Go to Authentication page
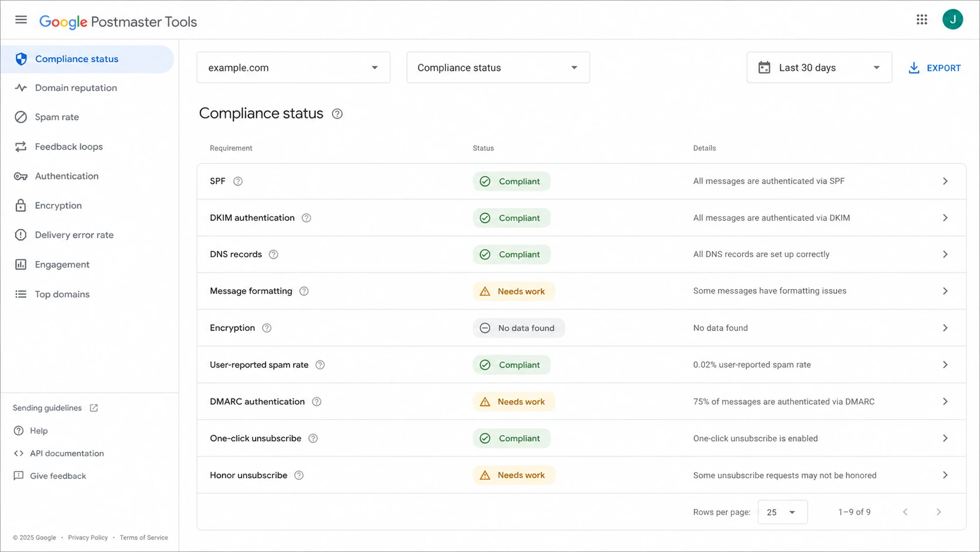This screenshot has height=552, width=980. coord(67,176)
